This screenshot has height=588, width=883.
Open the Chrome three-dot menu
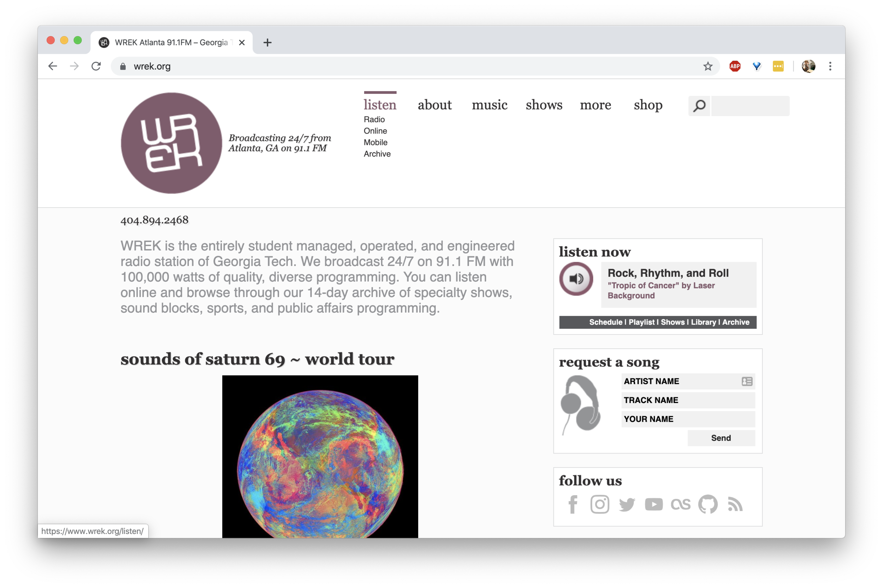[x=830, y=66]
